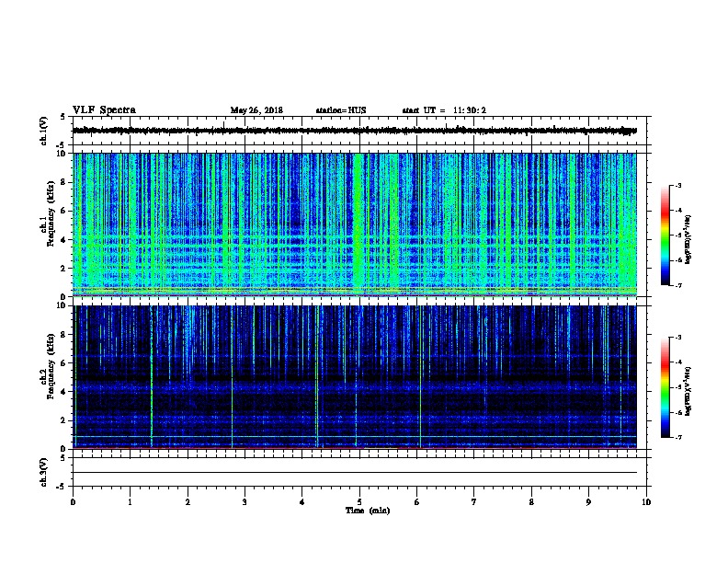The width and height of the screenshot is (728, 563).
Task: Click the ch.1 spectrogram "4" kHz tick label
Action: [64, 240]
